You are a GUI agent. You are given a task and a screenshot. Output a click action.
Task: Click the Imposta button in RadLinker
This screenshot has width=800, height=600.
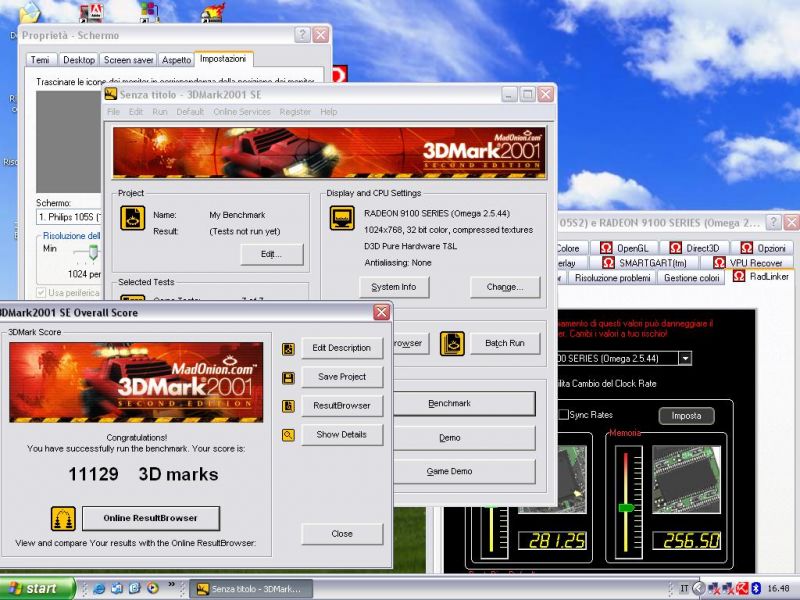click(686, 416)
